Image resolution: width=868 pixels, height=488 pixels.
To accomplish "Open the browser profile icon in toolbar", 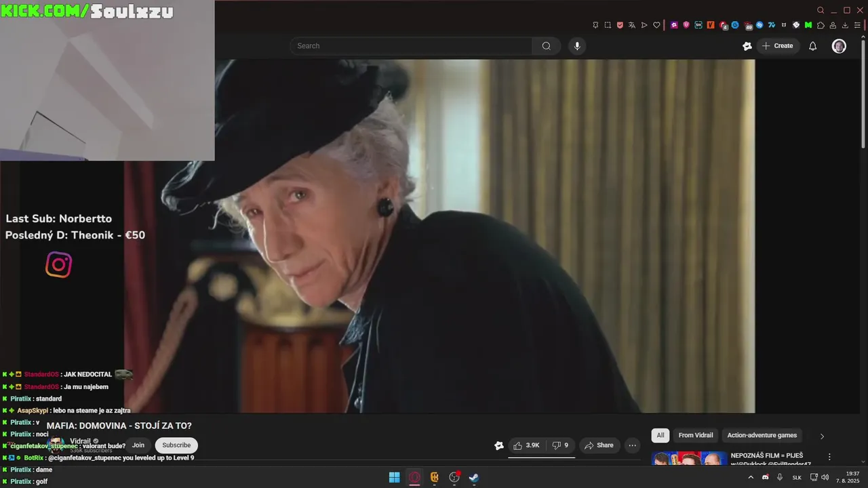I will pyautogui.click(x=833, y=25).
